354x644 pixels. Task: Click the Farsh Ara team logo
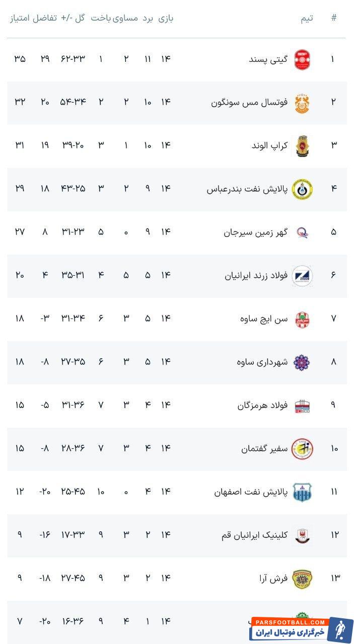[x=302, y=579]
